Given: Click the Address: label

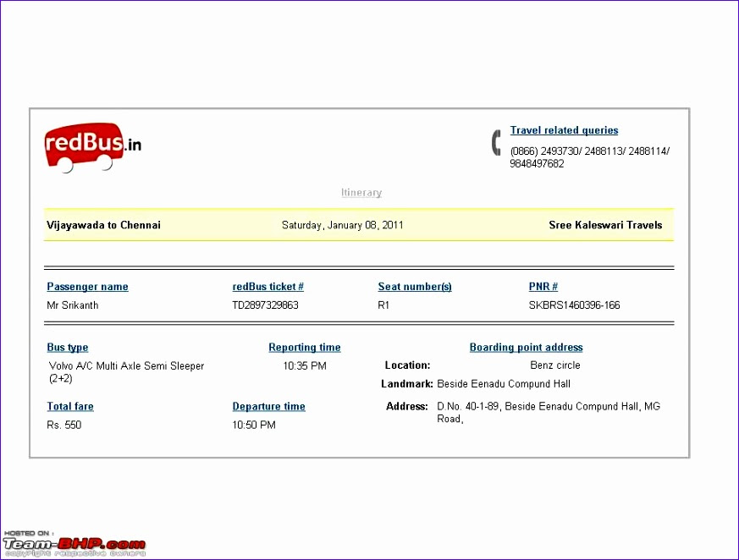Looking at the screenshot, I should pyautogui.click(x=407, y=406).
